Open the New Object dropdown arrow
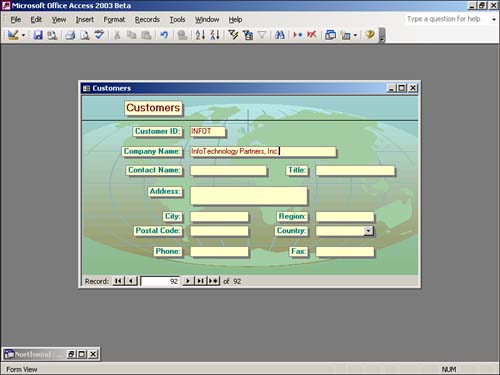The width and height of the screenshot is (500, 375). tap(355, 35)
